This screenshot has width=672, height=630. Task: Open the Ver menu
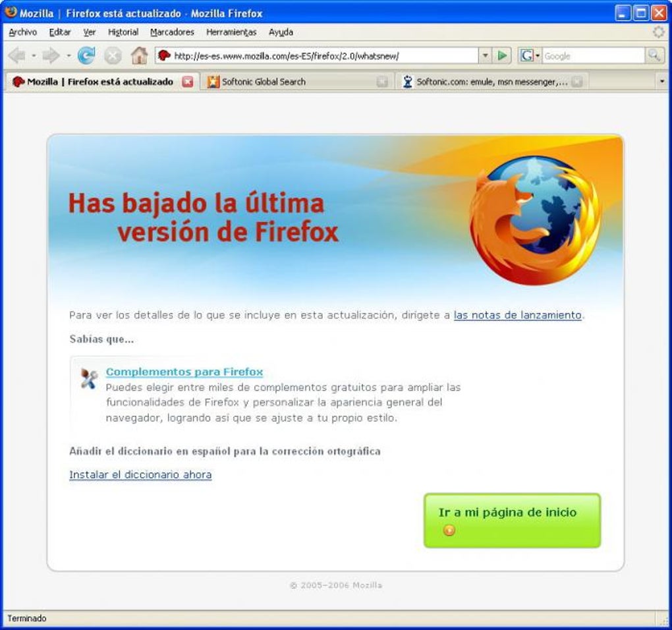tap(89, 32)
